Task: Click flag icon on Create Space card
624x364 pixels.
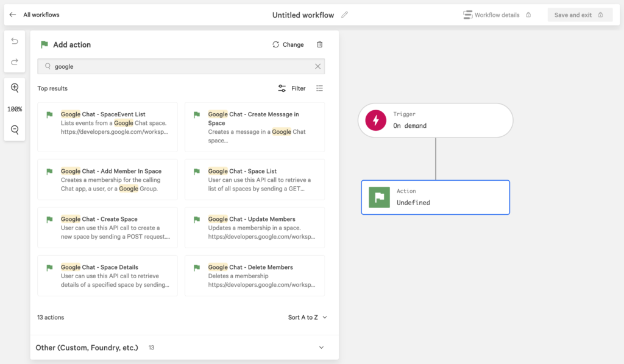Action: click(49, 220)
